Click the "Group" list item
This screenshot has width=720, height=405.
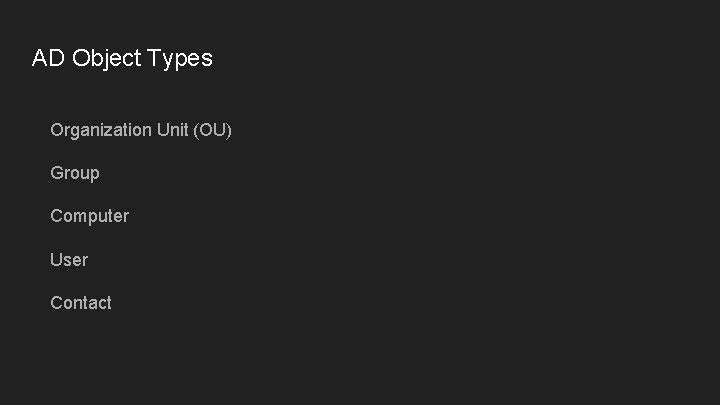coord(75,173)
